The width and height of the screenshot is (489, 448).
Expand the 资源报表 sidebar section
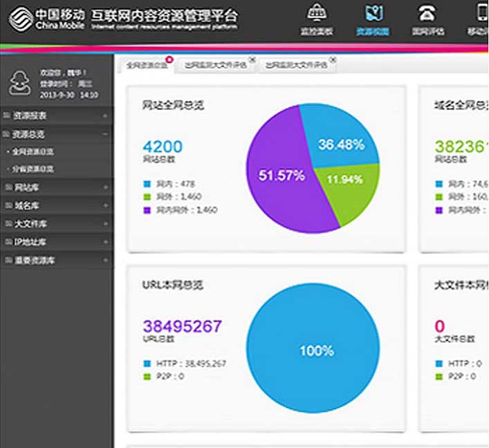105,116
